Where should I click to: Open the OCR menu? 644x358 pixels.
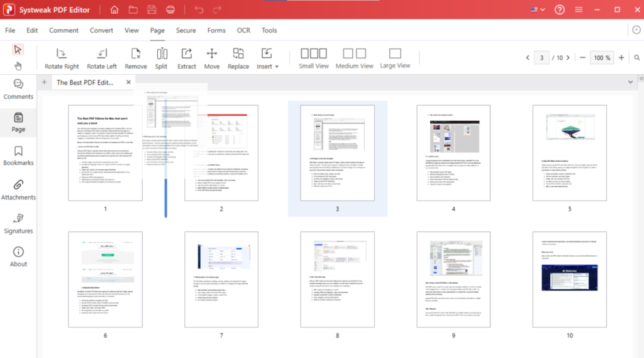click(243, 30)
